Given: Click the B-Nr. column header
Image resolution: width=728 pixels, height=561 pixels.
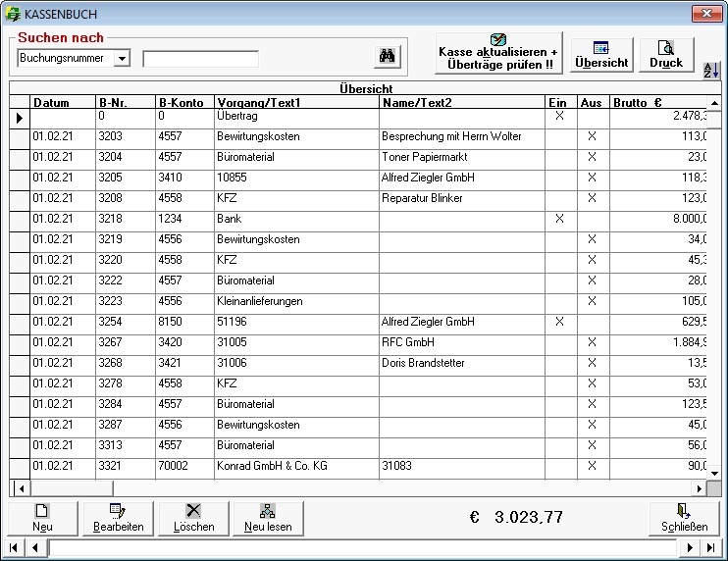Looking at the screenshot, I should (126, 103).
